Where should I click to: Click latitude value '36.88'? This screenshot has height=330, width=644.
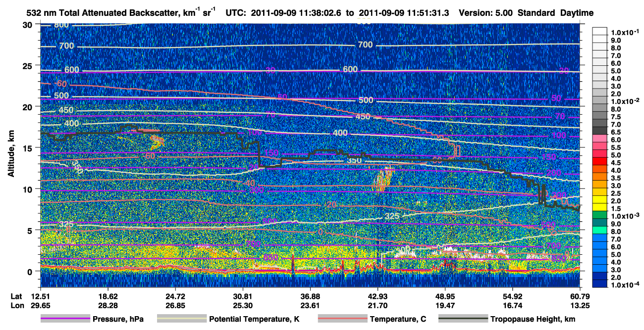tap(310, 296)
